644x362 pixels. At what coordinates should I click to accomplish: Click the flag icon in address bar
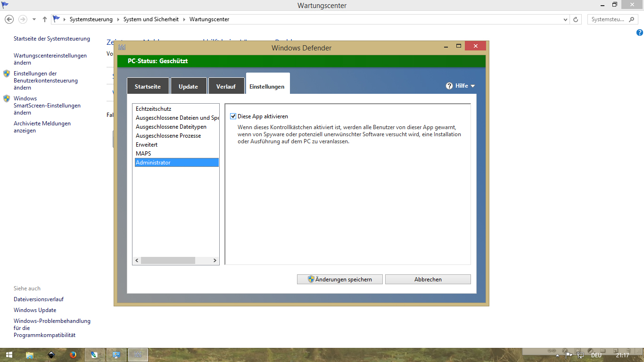[x=57, y=19]
